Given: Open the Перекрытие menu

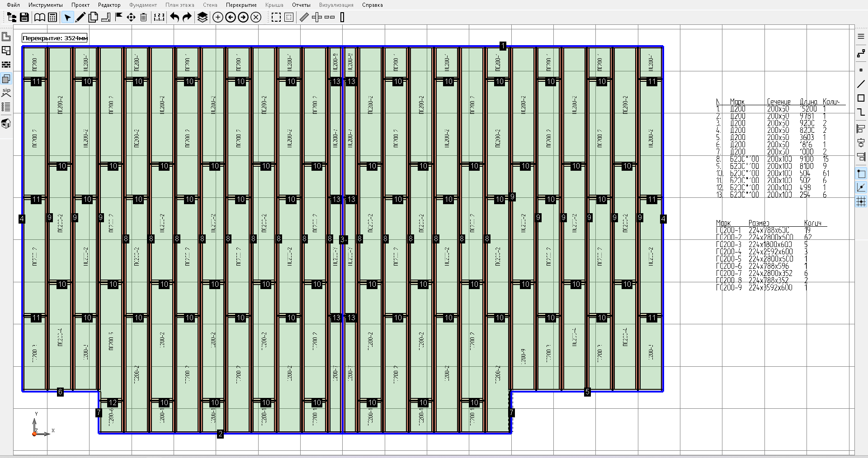Looking at the screenshot, I should 241,5.
